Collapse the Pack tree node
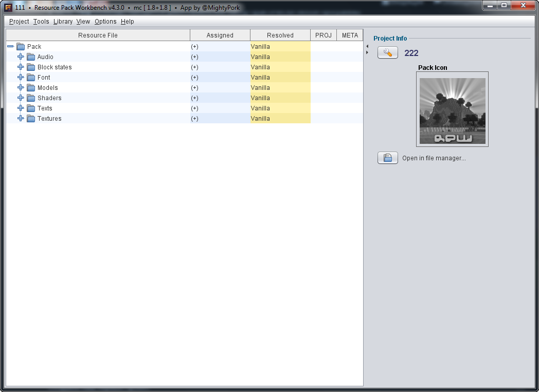The height and width of the screenshot is (392, 539). coord(10,47)
